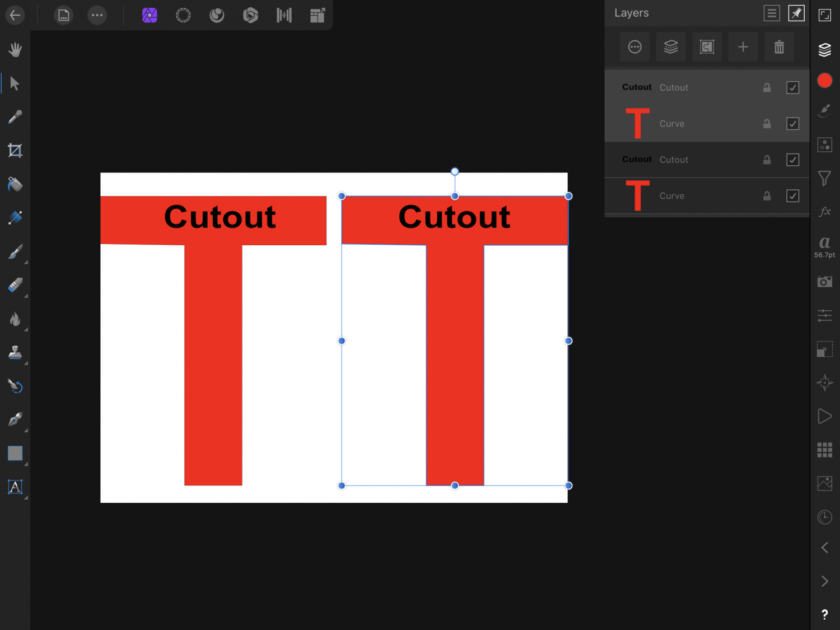The image size is (840, 630).
Task: Lock the unselected Curve layer
Action: click(767, 196)
